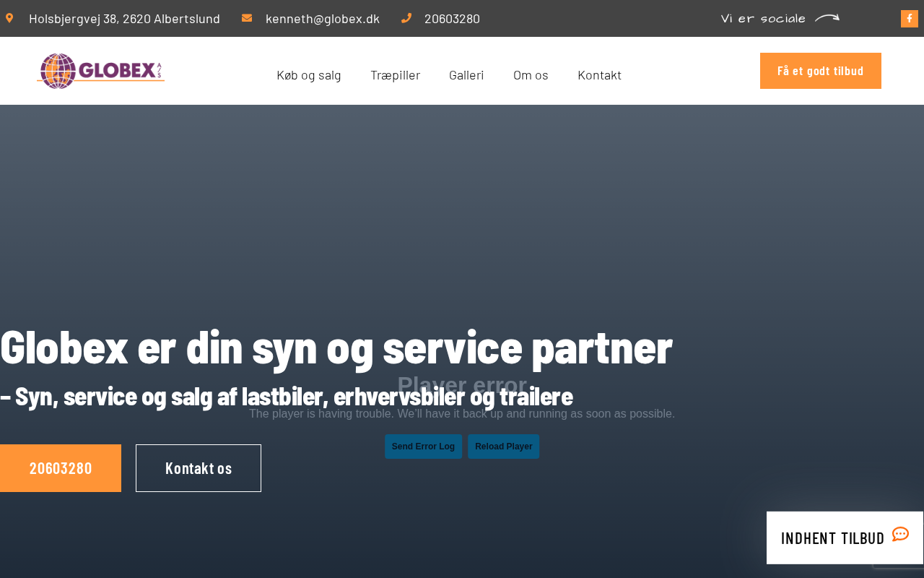Navigate to Kontakt in the menu
The image size is (924, 578).
tap(599, 75)
